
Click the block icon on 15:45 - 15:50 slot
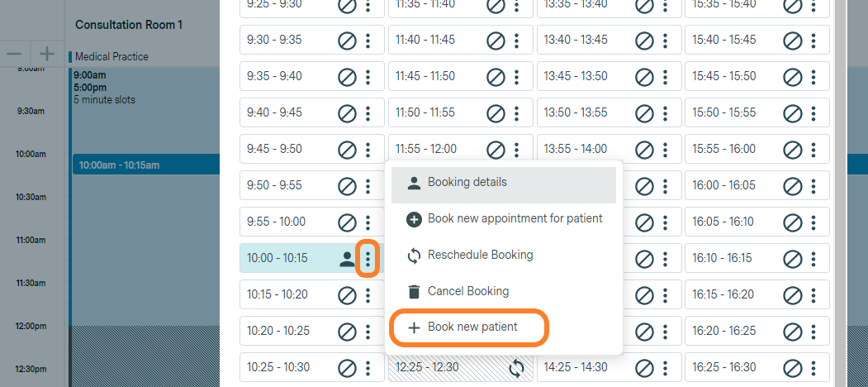(793, 77)
